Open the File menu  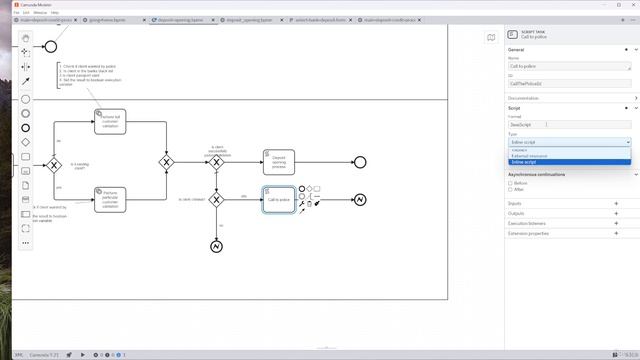click(16, 13)
